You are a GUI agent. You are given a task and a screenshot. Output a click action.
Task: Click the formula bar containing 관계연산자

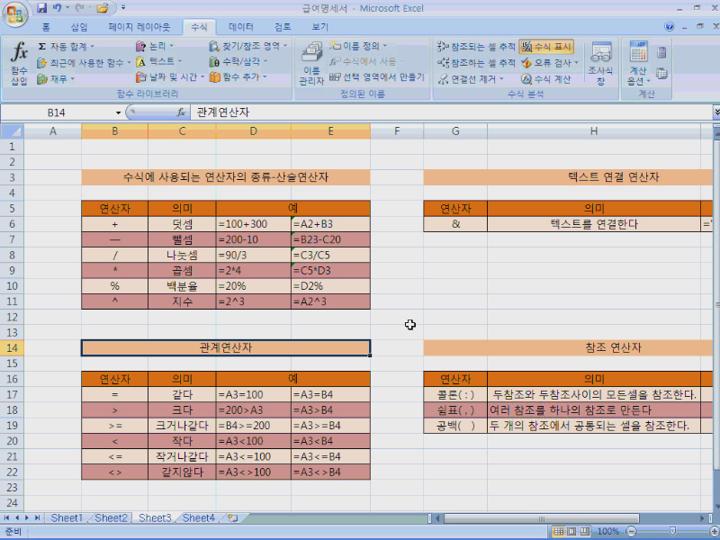(451, 112)
